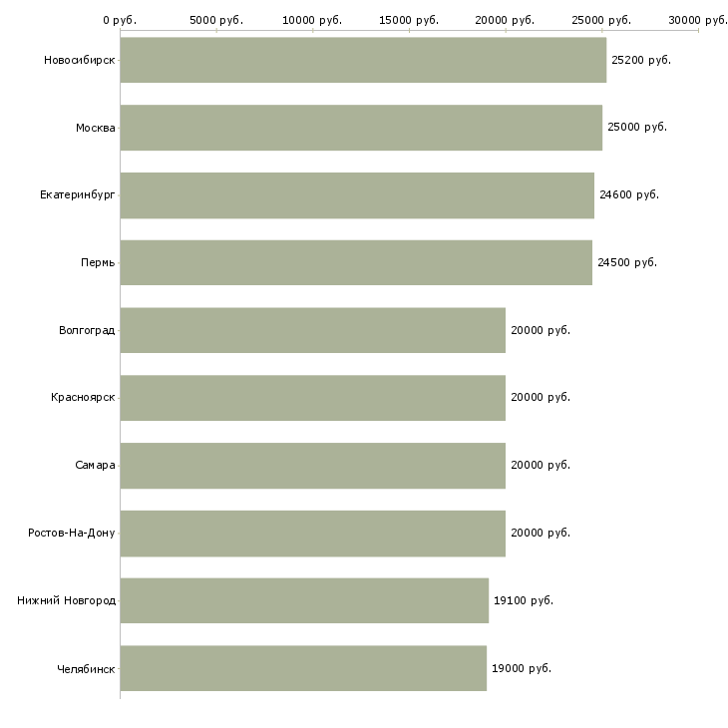This screenshot has width=728, height=728.
Task: Select the Красноярск bar
Action: click(312, 398)
